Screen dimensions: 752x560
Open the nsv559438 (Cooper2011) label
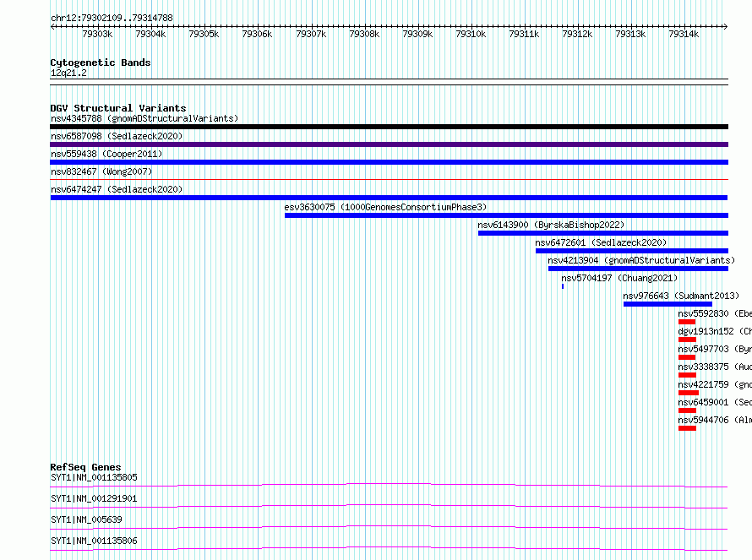(106, 154)
